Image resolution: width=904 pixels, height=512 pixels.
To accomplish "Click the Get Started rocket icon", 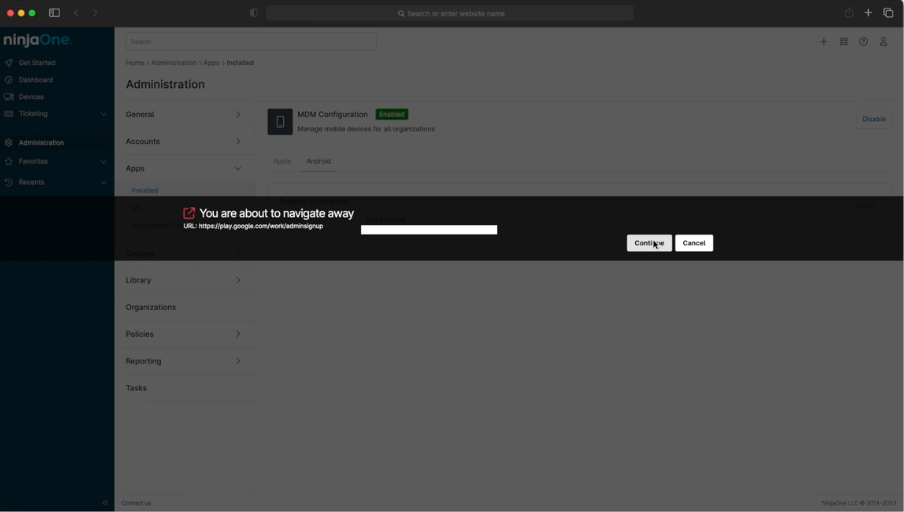I will coord(9,62).
